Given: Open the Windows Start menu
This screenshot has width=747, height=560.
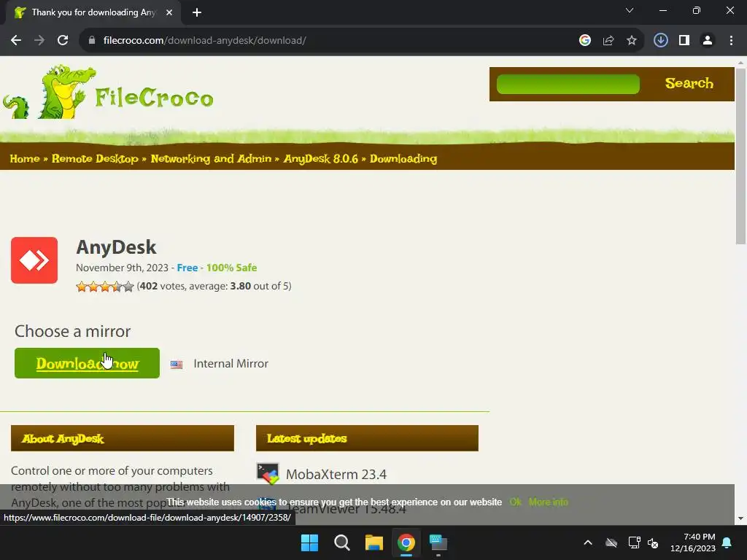Looking at the screenshot, I should 309,542.
